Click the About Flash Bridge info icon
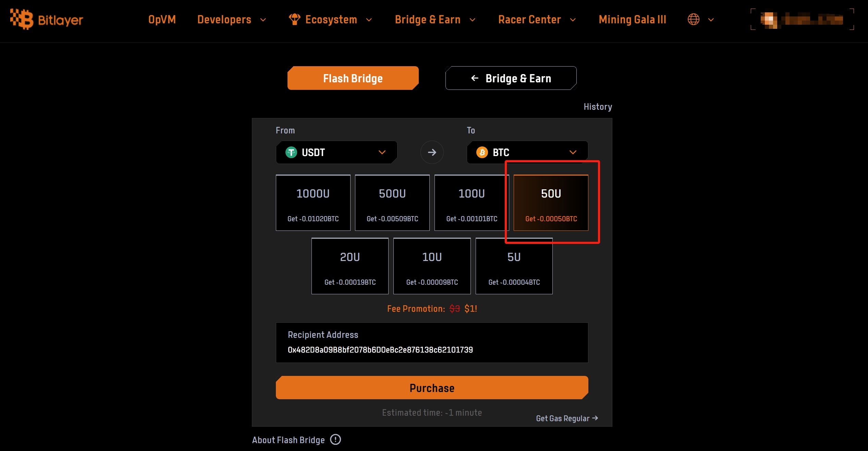The width and height of the screenshot is (868, 451). (x=335, y=439)
